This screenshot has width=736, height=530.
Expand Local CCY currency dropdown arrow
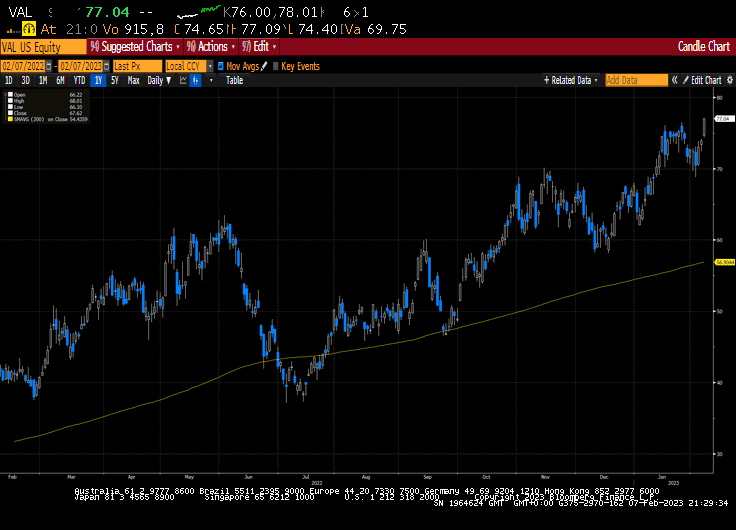coord(210,66)
